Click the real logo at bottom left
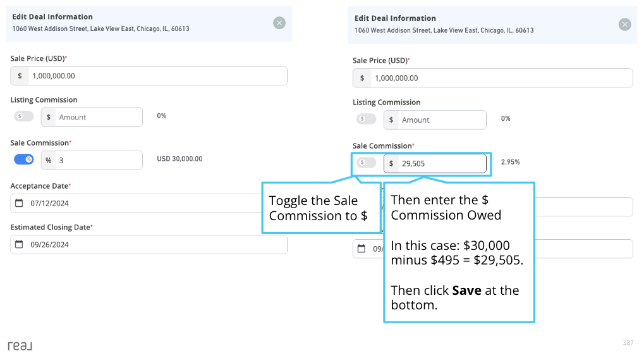644x360 pixels. 20,345
